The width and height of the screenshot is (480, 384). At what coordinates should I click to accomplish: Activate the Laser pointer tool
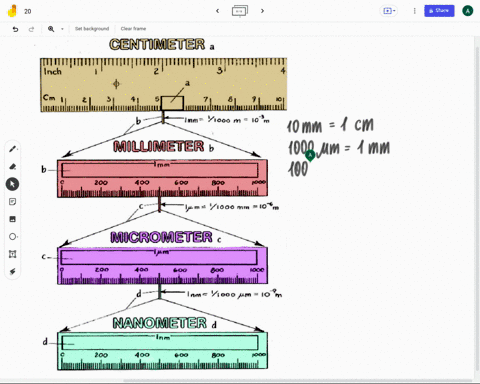(x=12, y=271)
